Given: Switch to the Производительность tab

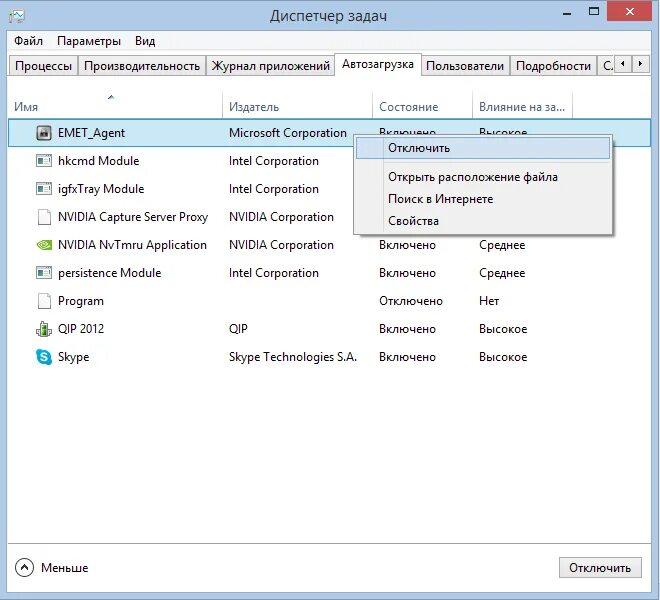Looking at the screenshot, I should [142, 66].
